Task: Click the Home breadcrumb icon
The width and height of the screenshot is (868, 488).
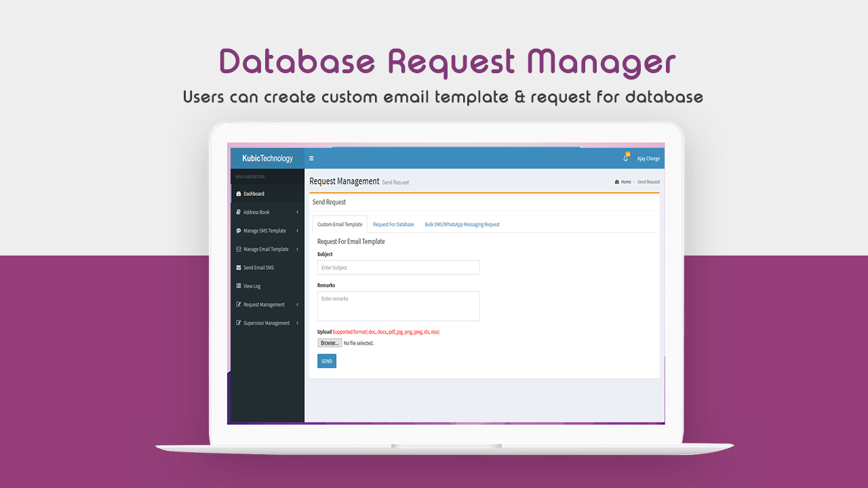Action: point(617,182)
